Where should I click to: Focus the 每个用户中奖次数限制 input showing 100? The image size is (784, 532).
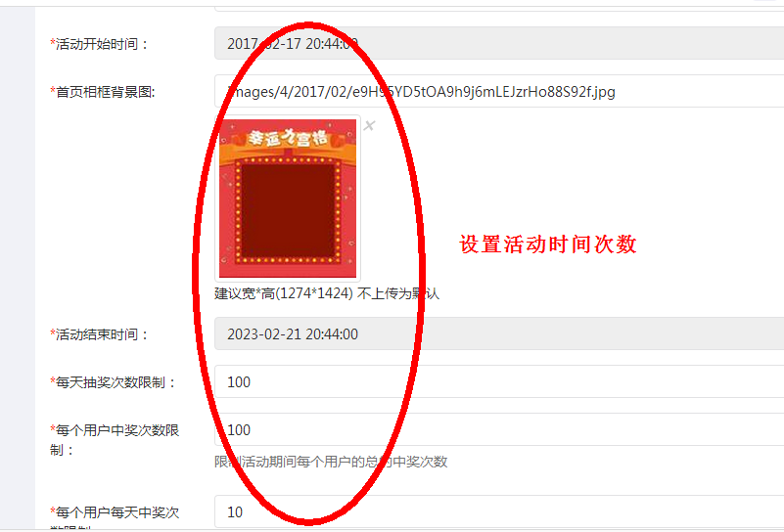[499, 429]
